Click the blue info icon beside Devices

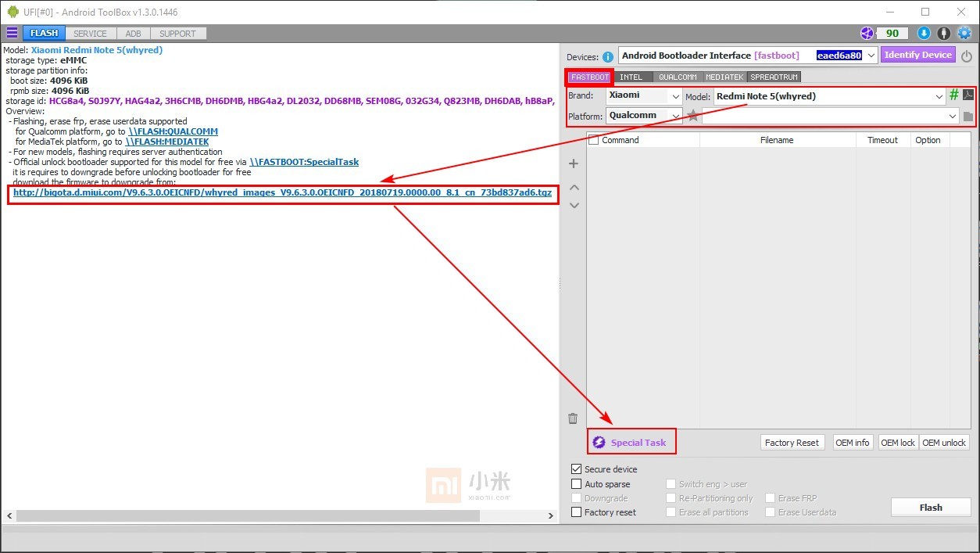click(x=608, y=56)
